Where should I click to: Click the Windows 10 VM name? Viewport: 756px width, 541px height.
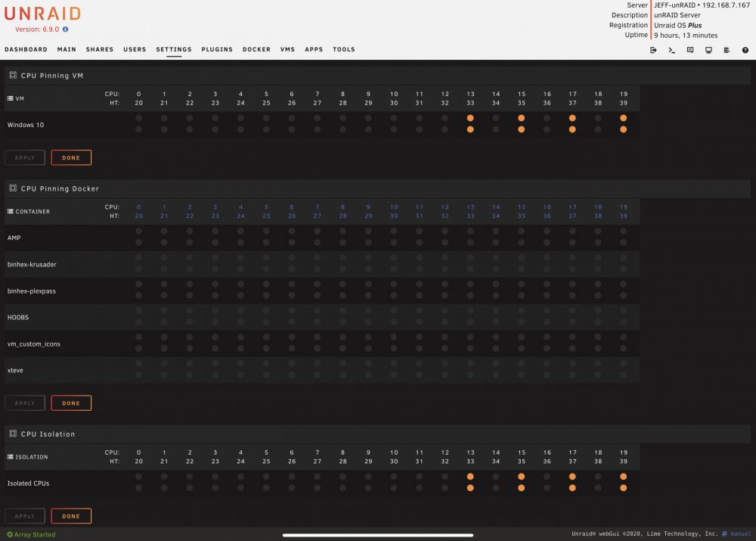point(26,125)
